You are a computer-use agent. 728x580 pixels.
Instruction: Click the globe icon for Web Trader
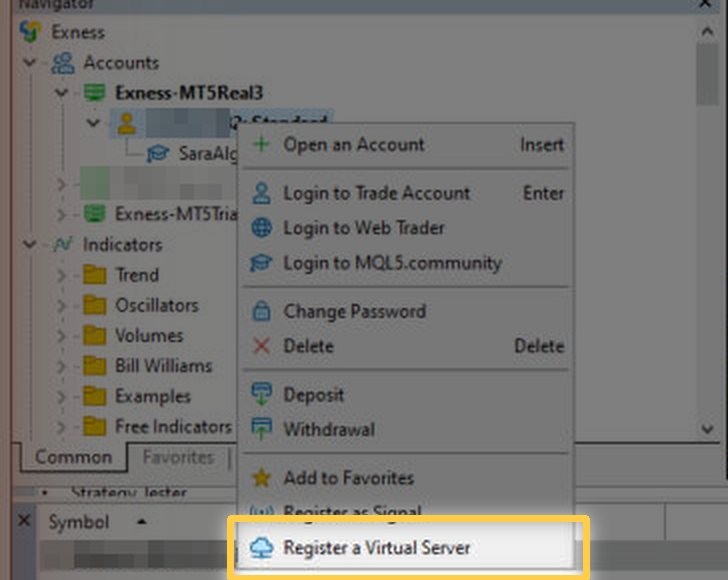[261, 228]
